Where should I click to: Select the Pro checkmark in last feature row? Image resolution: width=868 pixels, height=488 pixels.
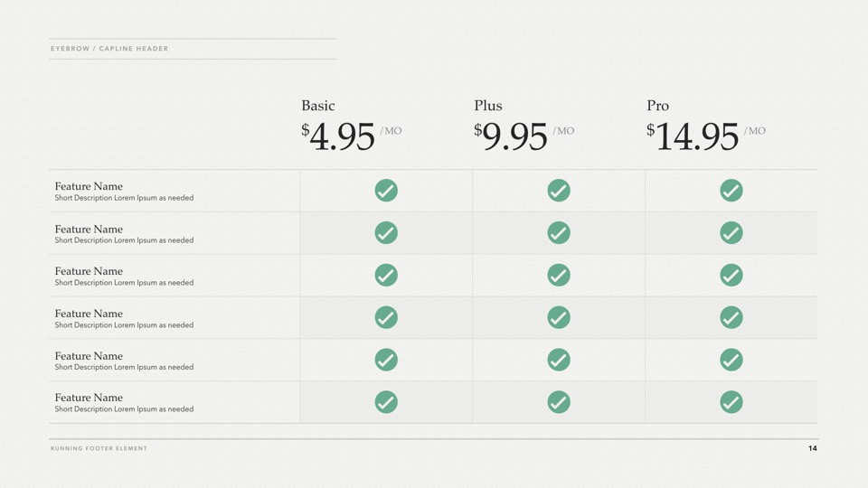[x=731, y=402]
